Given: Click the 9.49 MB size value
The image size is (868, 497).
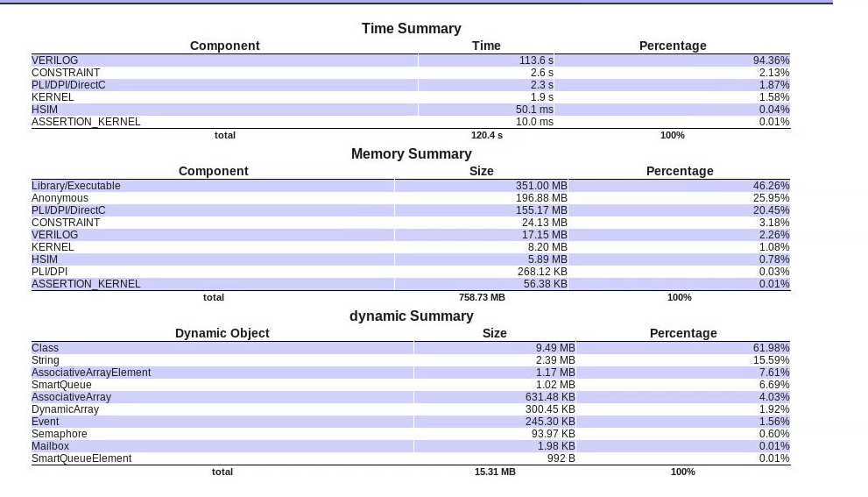Looking at the screenshot, I should click(x=555, y=348).
